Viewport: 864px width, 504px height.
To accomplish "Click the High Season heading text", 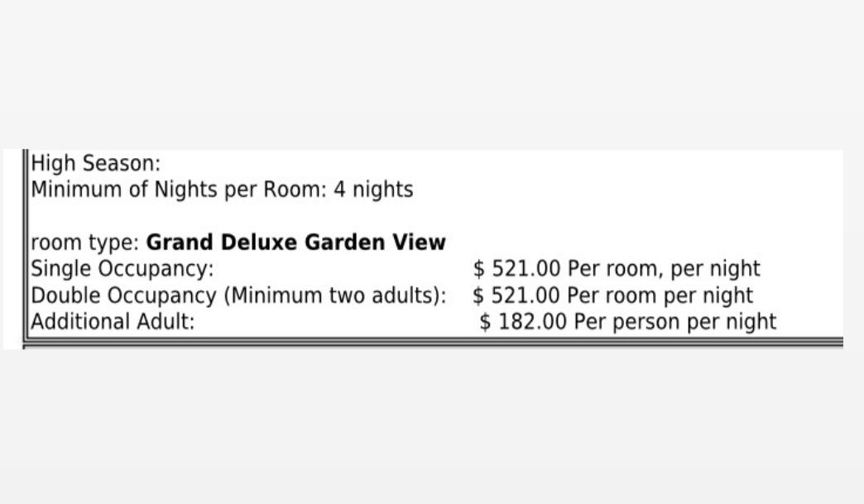I will click(95, 164).
